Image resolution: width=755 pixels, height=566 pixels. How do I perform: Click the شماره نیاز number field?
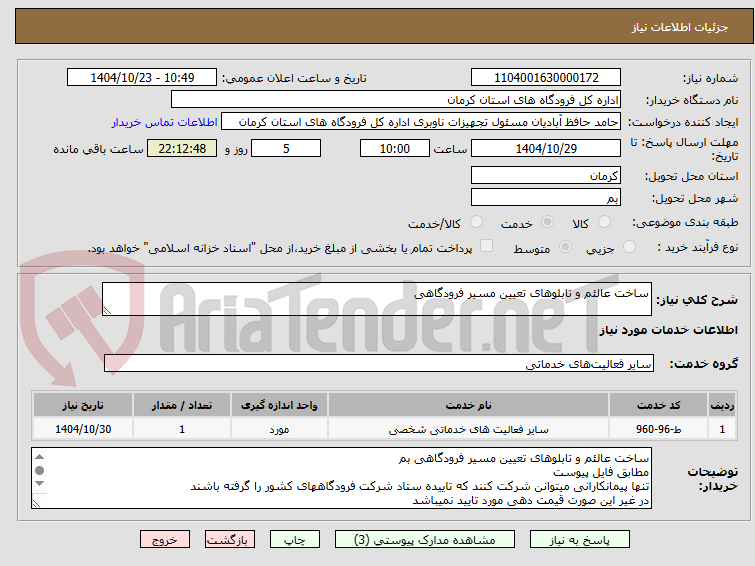546,78
